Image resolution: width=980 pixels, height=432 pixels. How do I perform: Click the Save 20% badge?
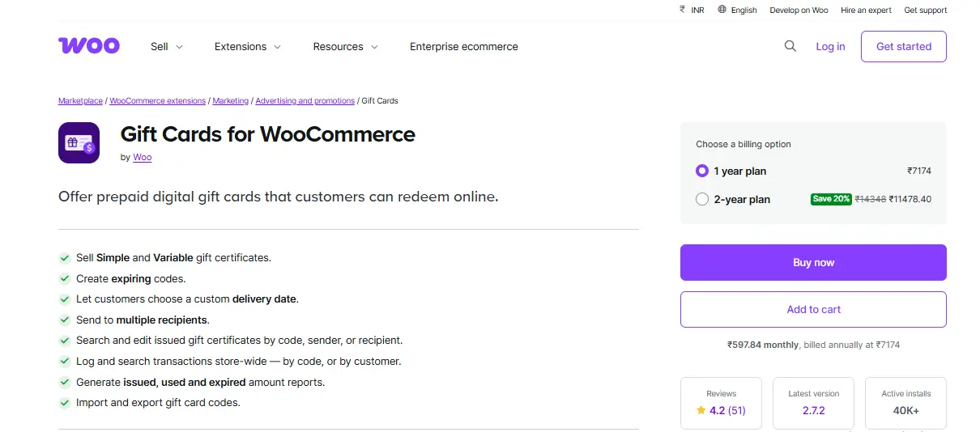click(831, 199)
